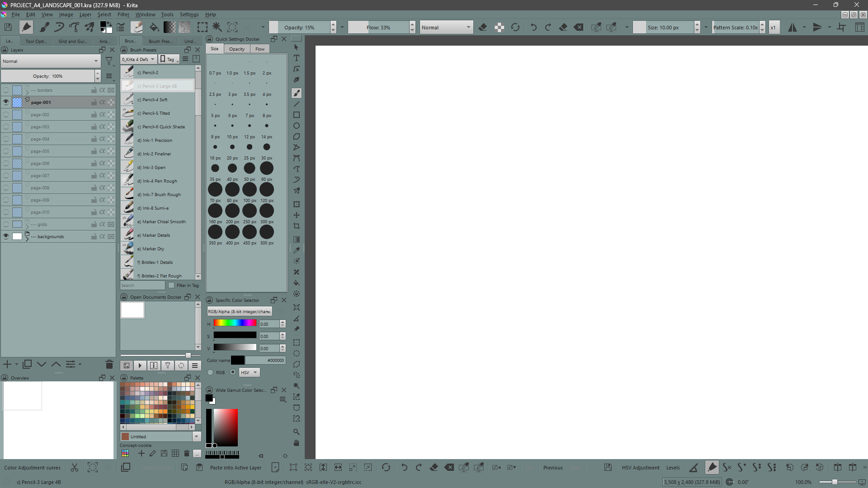
Task: Switch to the Opacity tab in Quick Settings
Action: pos(236,49)
